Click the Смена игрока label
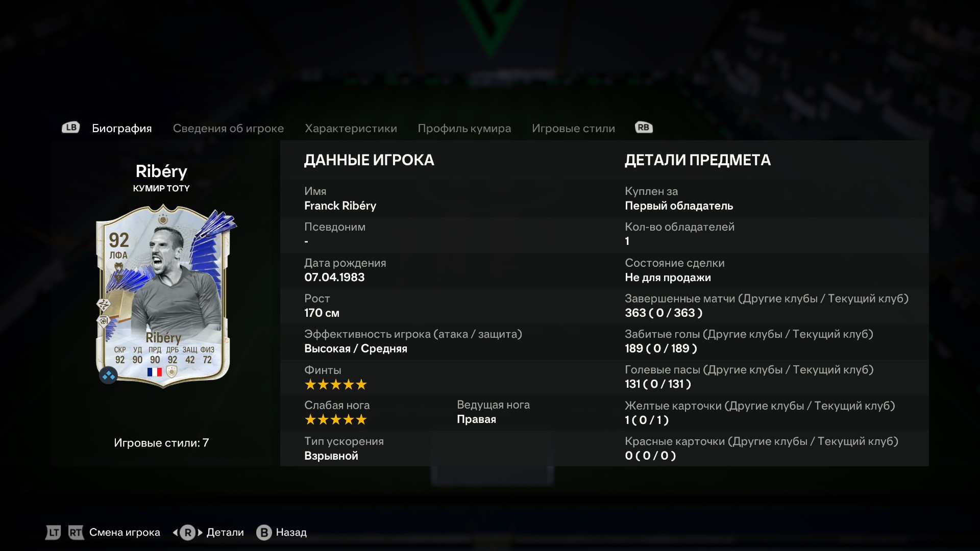This screenshot has width=980, height=551. click(x=125, y=533)
